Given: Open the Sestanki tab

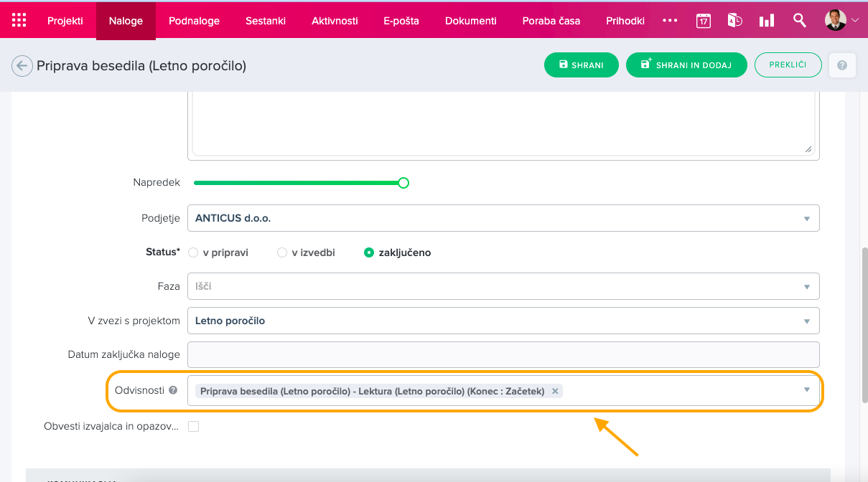Looking at the screenshot, I should [266, 21].
